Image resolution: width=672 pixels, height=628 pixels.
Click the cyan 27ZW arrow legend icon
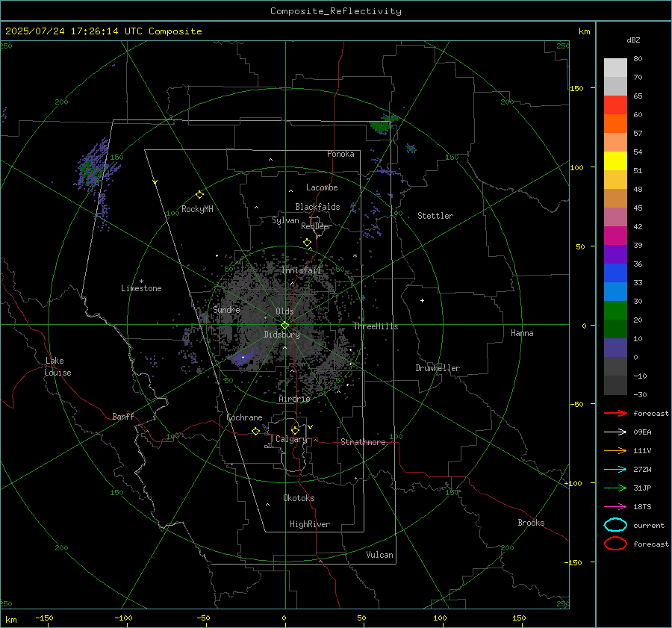(616, 470)
